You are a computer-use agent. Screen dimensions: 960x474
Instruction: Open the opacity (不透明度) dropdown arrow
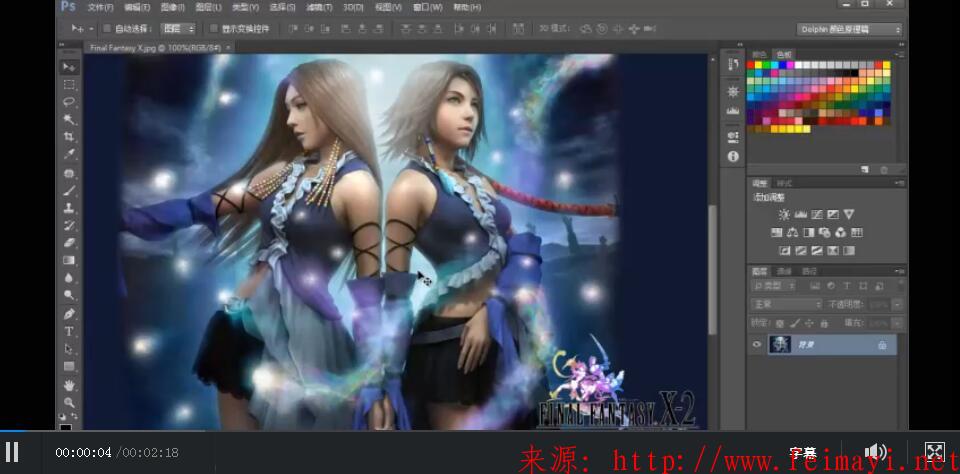[x=897, y=304]
